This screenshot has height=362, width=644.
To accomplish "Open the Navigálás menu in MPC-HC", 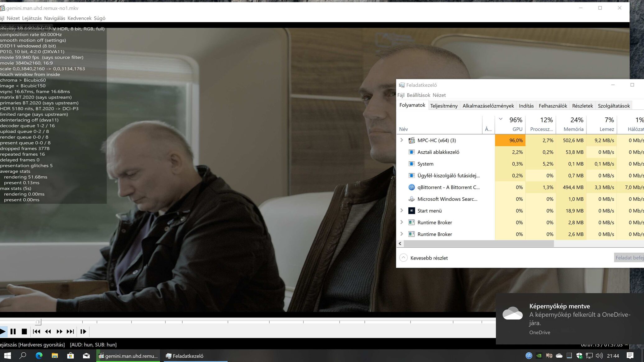I will tap(54, 18).
